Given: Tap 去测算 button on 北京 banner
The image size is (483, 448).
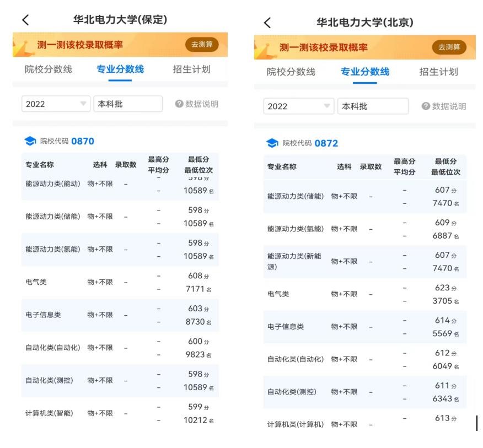Looking at the screenshot, I should point(449,47).
